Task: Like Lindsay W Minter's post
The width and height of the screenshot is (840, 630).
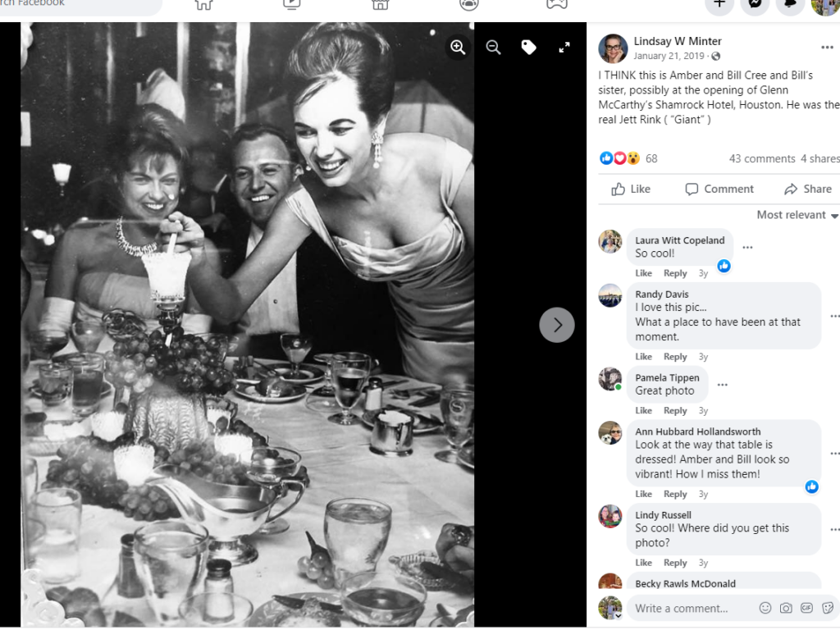Action: click(631, 189)
